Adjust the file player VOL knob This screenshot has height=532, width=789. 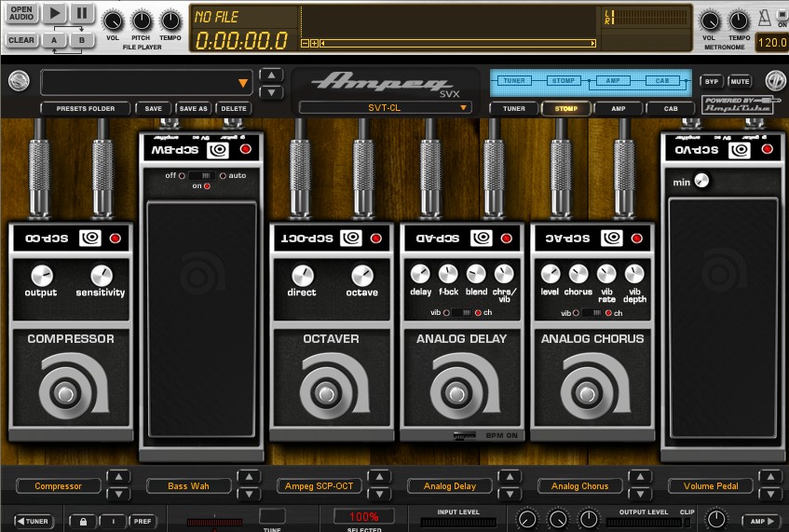click(x=113, y=21)
